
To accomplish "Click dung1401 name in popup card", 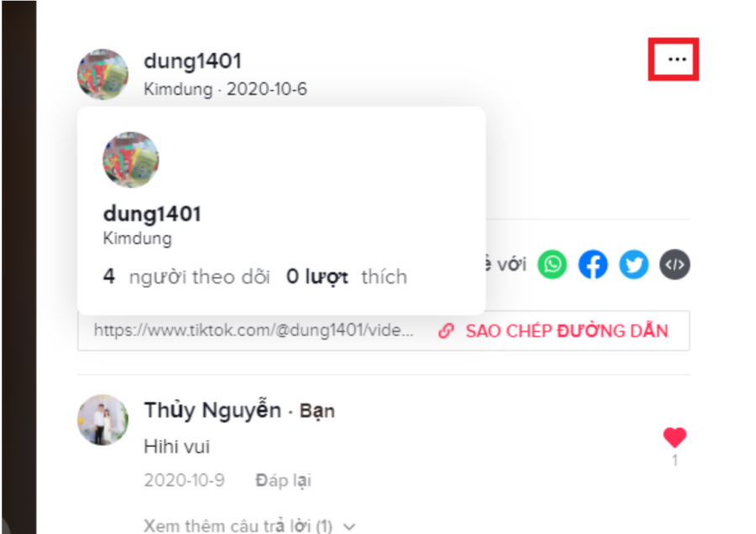I will coord(152,214).
